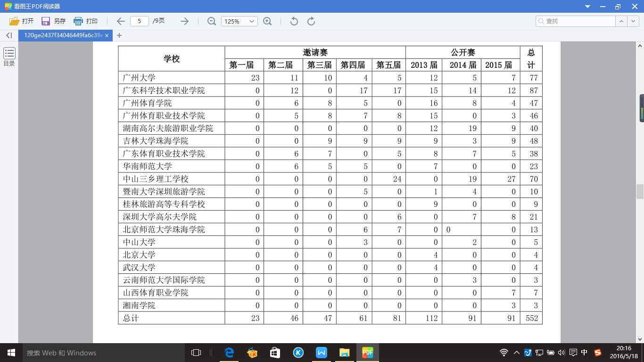Select the 中山三乡理工学校 row label

[156, 179]
